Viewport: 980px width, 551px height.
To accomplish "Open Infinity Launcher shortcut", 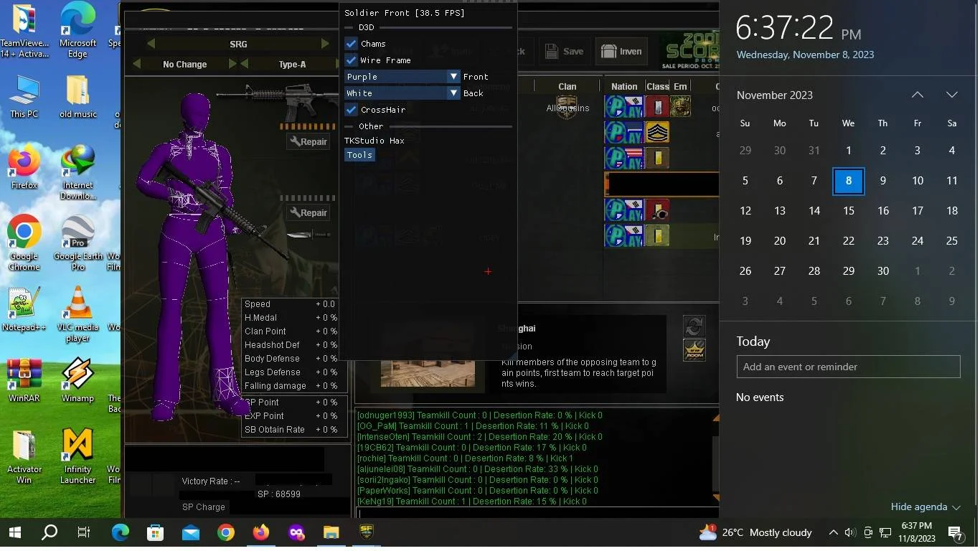I will point(77,456).
